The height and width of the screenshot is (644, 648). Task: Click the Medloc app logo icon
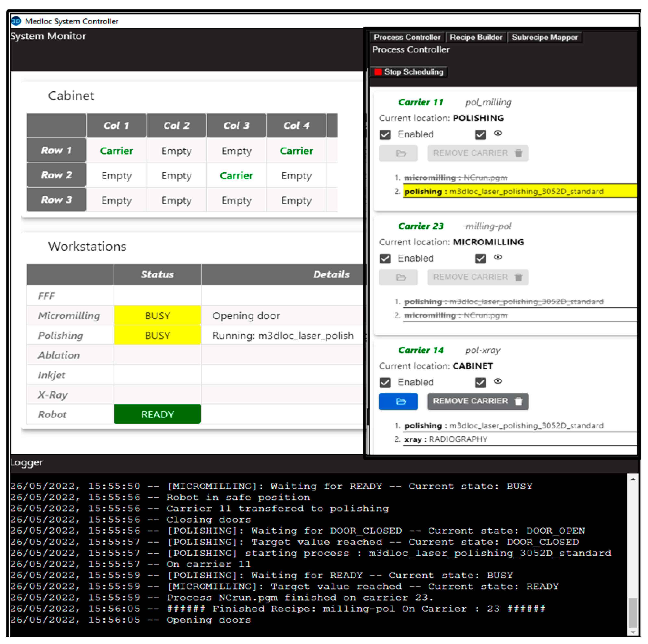click(16, 21)
